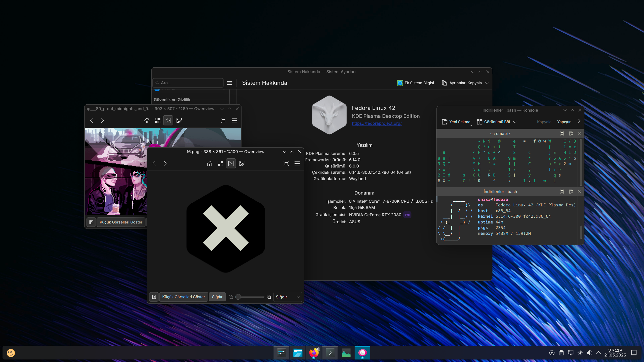
Task: Click the zoom in magnifier icon
Action: [269, 297]
